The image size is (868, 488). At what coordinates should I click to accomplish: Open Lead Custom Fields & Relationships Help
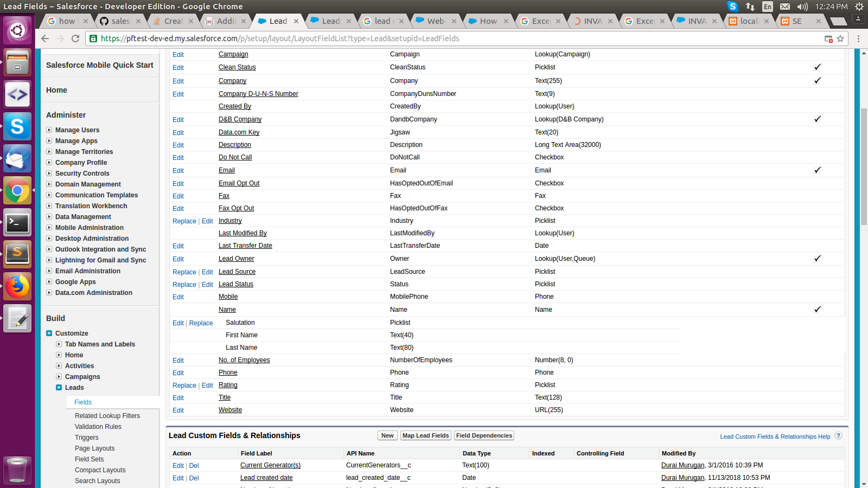[775, 436]
